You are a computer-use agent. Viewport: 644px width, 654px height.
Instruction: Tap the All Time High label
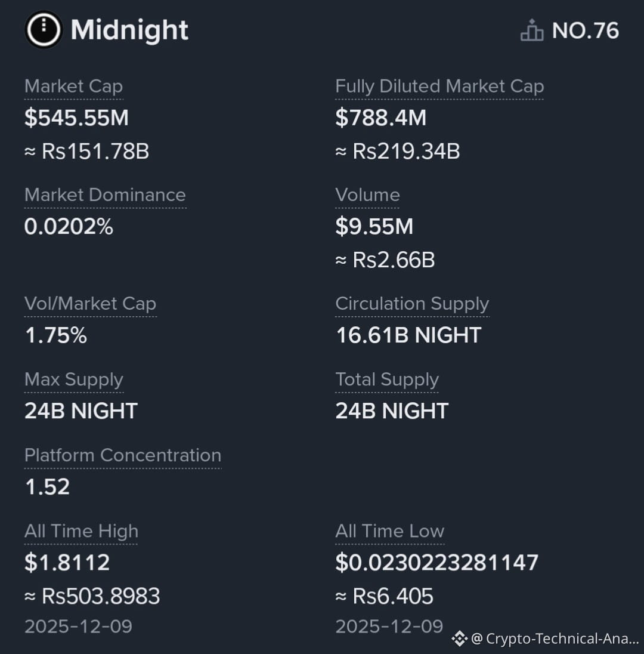point(81,531)
